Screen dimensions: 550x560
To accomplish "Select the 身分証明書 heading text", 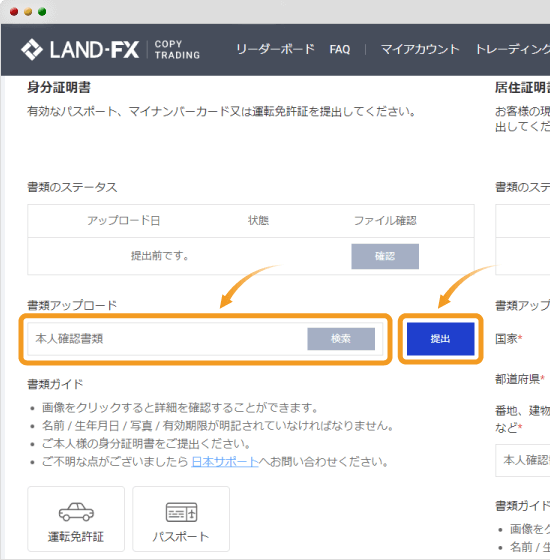I will [59, 87].
